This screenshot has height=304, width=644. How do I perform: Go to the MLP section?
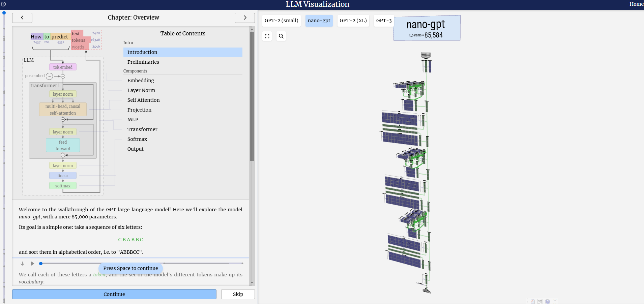tap(183, 120)
